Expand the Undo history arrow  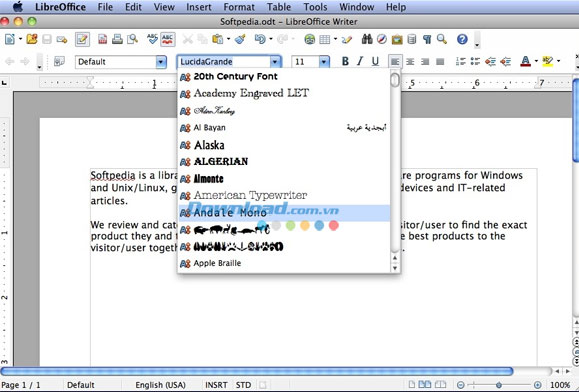[x=271, y=39]
